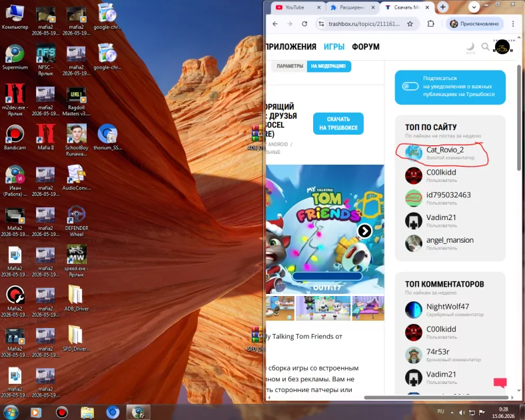The height and width of the screenshot is (420, 525).
Task: Open the Windows Start menu
Action: (11, 412)
